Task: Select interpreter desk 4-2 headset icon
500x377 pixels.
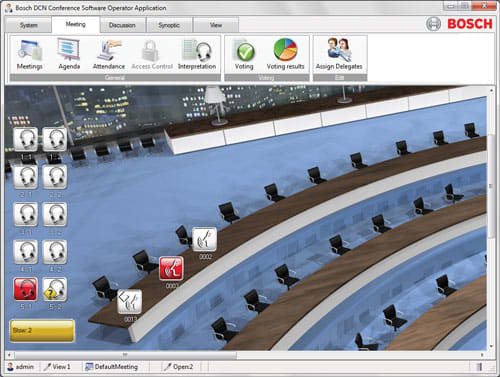Action: click(55, 252)
